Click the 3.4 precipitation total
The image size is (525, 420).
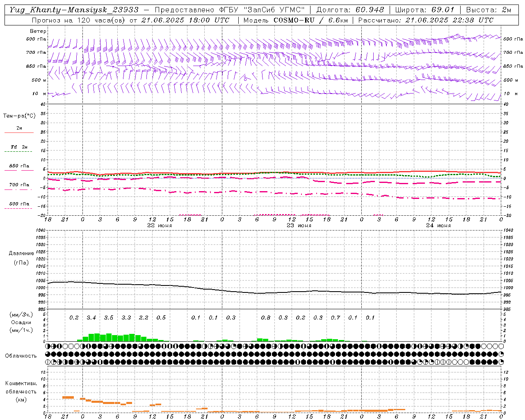coord(91,318)
